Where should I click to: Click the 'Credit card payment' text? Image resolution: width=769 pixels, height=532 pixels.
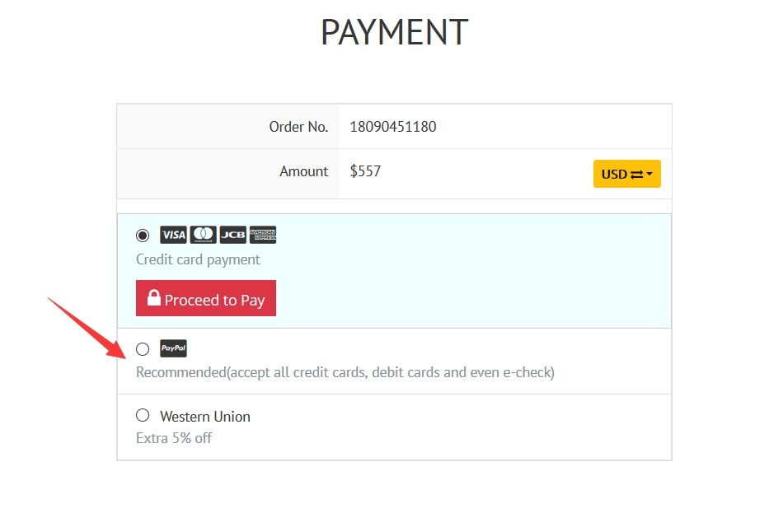coord(198,259)
